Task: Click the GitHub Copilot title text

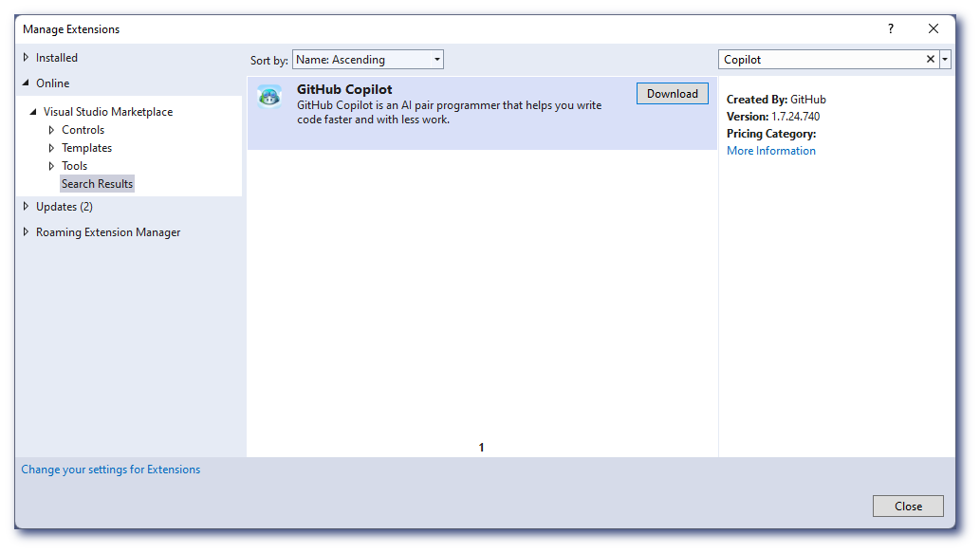Action: pyautogui.click(x=344, y=89)
